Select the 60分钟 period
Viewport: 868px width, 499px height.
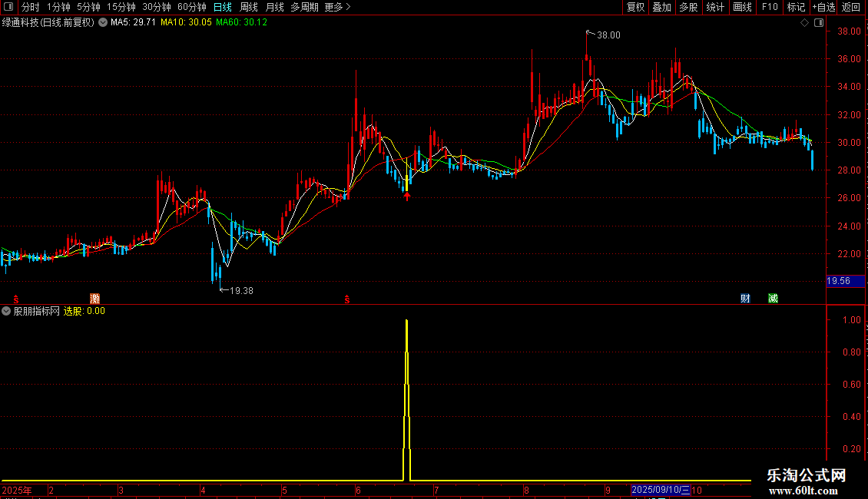click(x=192, y=7)
